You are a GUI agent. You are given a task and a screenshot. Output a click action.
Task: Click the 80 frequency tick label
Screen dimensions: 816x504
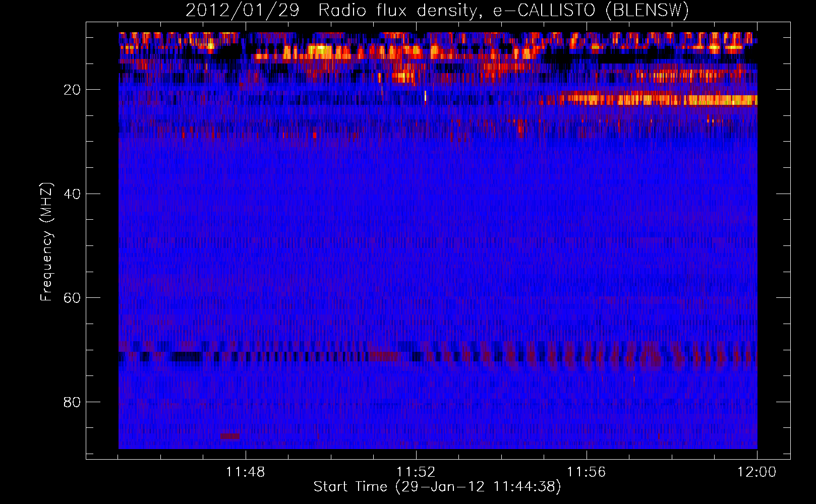[72, 402]
